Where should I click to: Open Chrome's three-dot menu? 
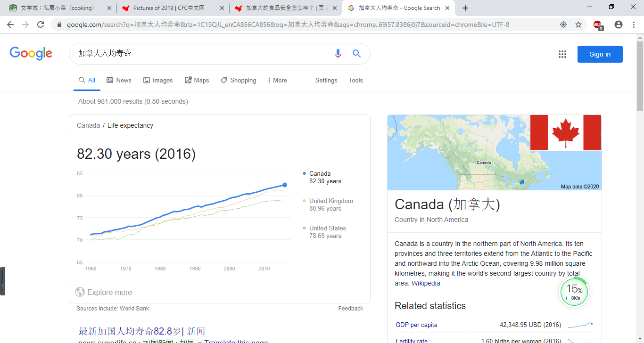(634, 24)
